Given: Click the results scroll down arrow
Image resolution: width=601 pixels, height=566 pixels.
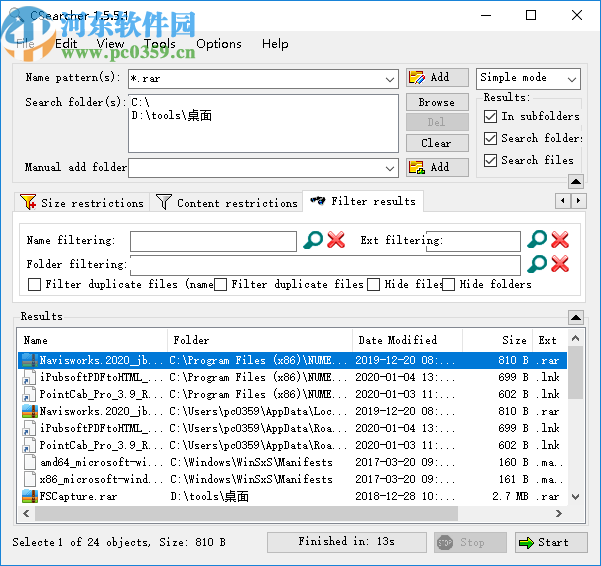Looking at the screenshot, I should point(576,497).
